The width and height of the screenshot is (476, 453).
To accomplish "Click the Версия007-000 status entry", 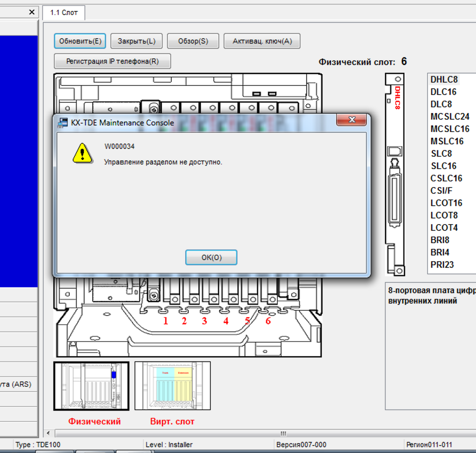I will (301, 445).
